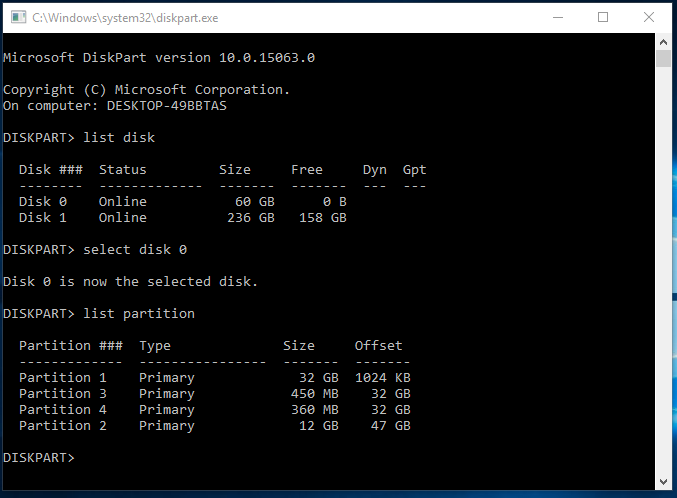677x498 pixels.
Task: Click the '1024 KB' offset value
Action: pyautogui.click(x=383, y=377)
